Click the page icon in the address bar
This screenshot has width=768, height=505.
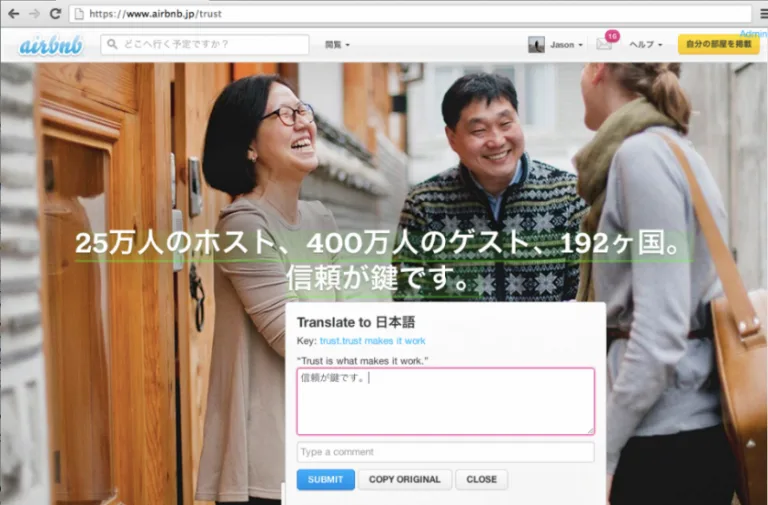pos(79,14)
